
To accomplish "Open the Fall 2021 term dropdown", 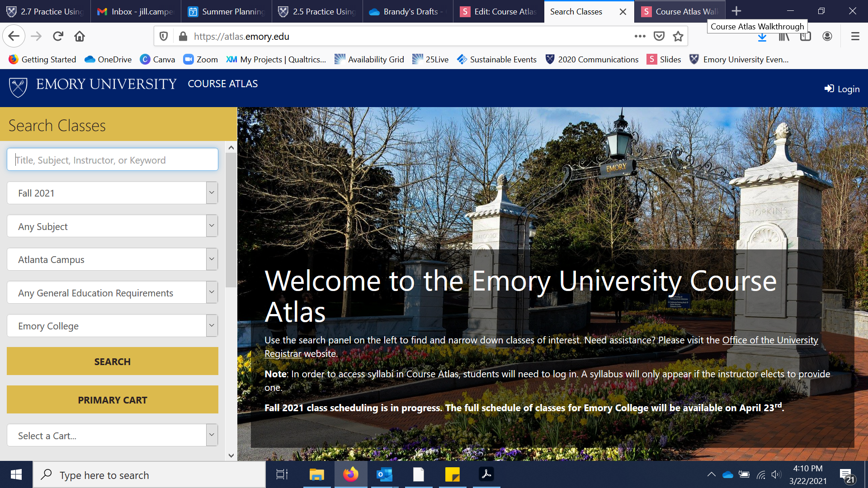I will coord(113,193).
